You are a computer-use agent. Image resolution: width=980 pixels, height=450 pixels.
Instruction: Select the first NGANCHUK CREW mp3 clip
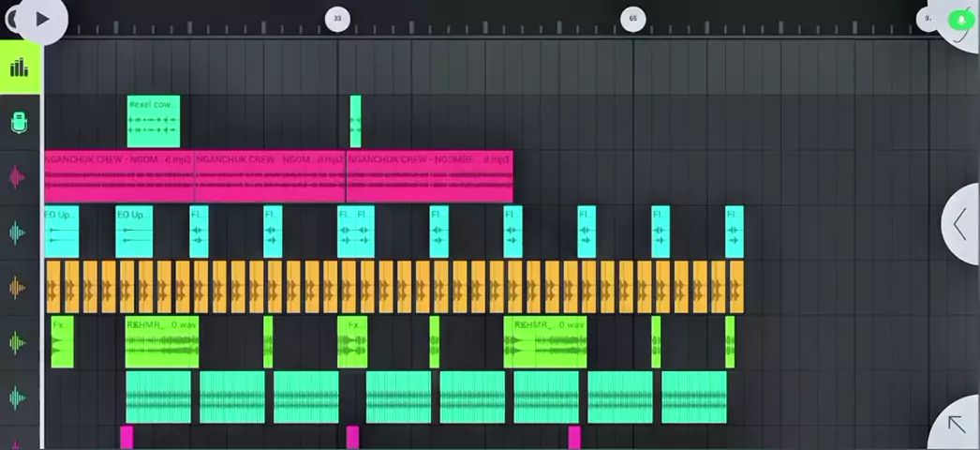pyautogui.click(x=118, y=176)
